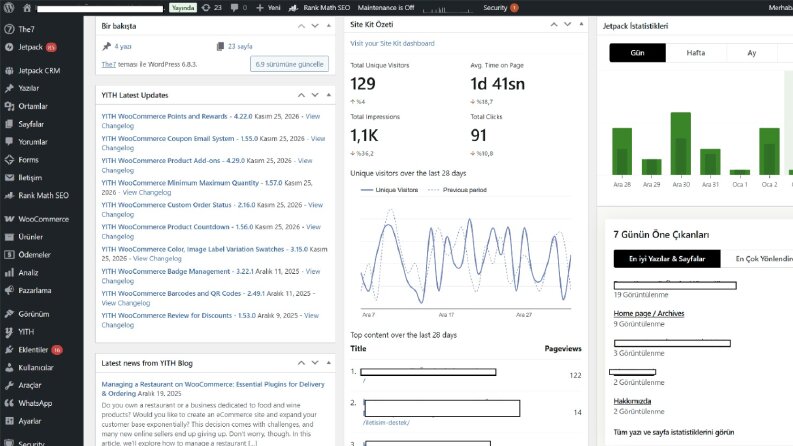Move Bir bakışta widget down

tap(315, 26)
